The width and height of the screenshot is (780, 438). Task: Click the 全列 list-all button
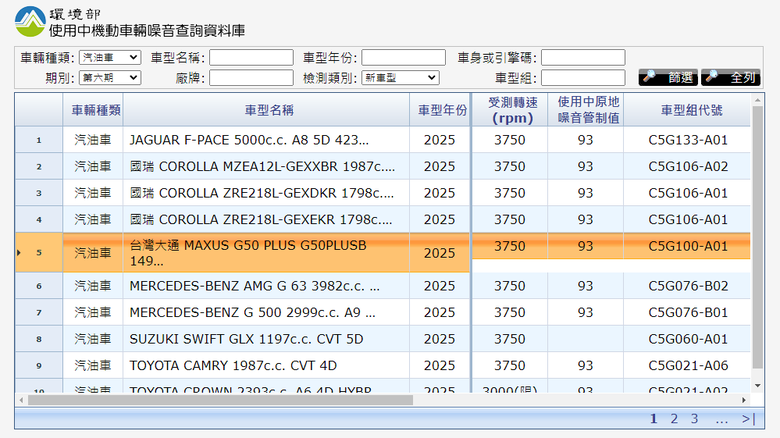[x=731, y=78]
